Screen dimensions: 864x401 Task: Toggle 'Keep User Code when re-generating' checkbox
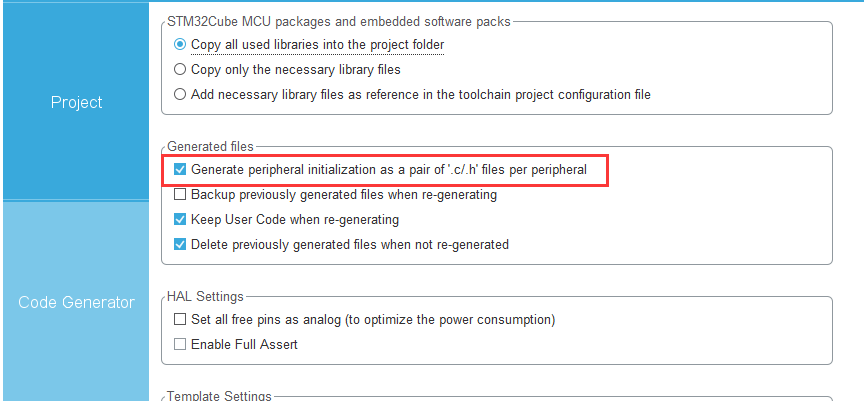pos(180,219)
